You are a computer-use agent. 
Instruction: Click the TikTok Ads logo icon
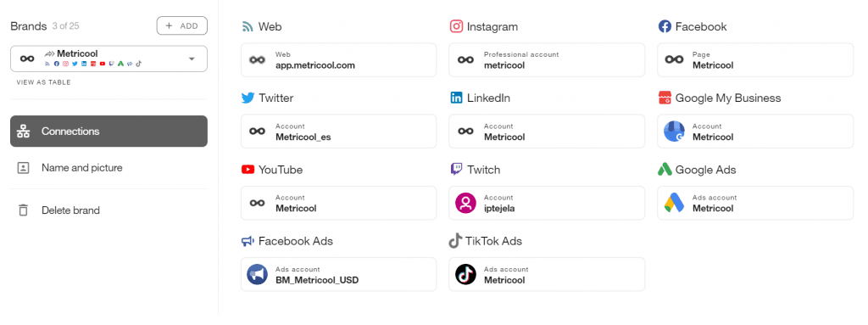point(455,241)
